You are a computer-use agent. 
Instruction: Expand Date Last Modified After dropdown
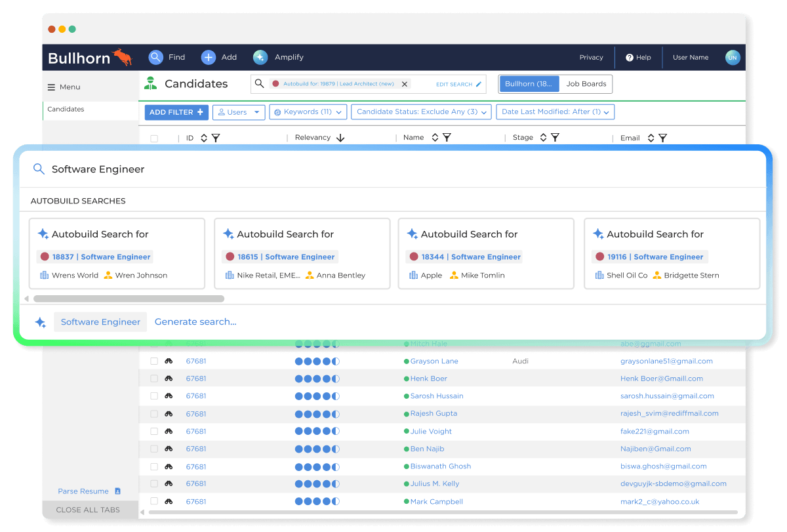(x=555, y=112)
